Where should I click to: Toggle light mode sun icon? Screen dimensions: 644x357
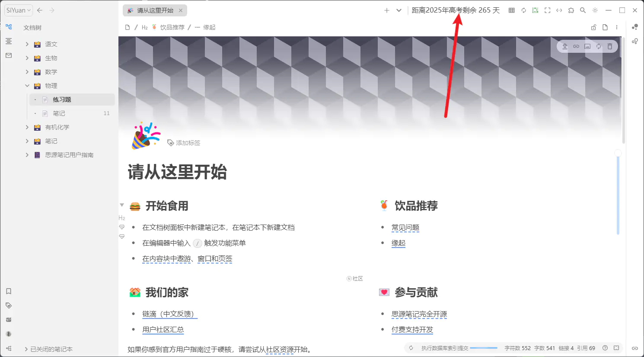pyautogui.click(x=595, y=10)
